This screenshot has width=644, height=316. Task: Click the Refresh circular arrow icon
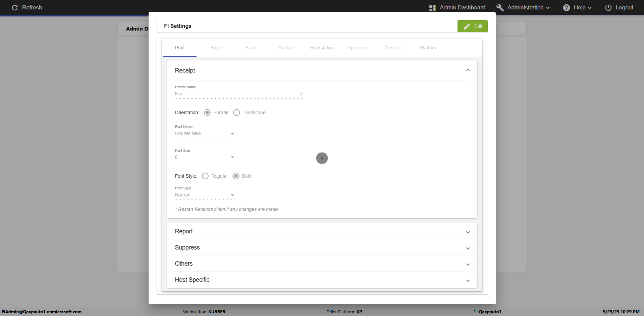[15, 7]
